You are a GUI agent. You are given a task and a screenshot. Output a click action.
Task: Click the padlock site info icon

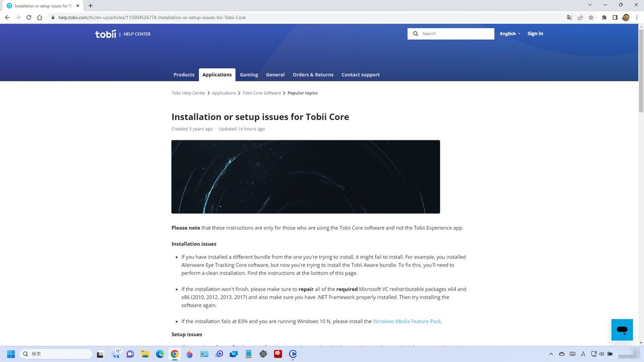click(x=52, y=17)
